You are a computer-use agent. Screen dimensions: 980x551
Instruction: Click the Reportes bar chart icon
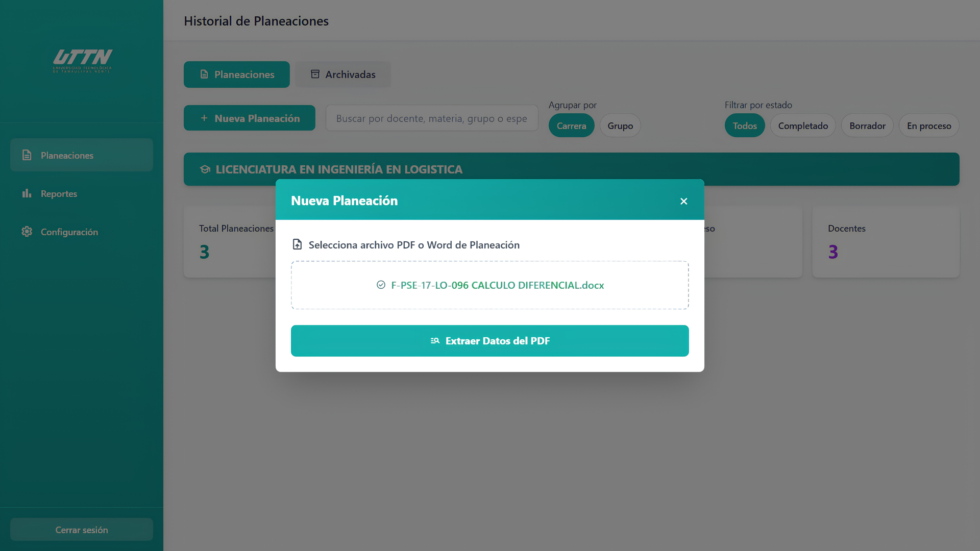(27, 193)
